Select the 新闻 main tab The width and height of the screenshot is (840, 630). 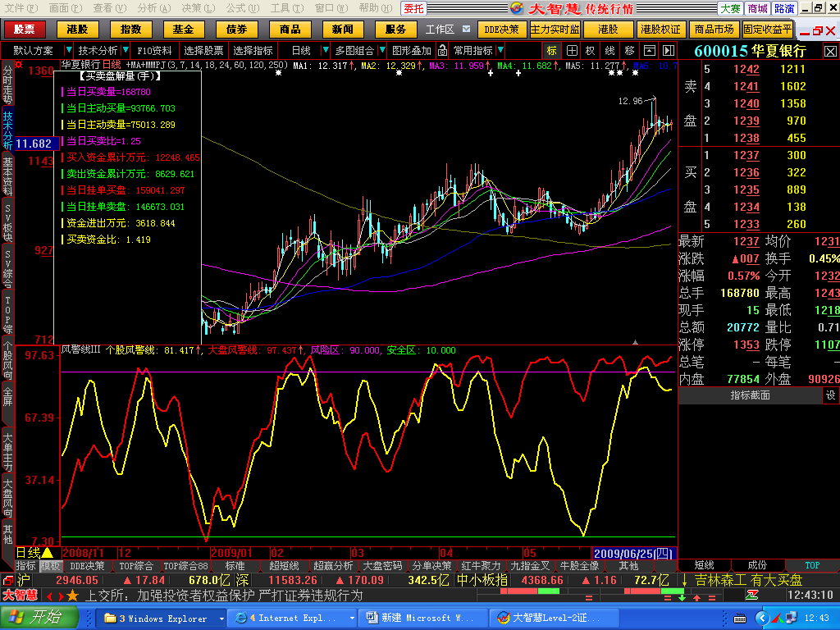[x=342, y=29]
